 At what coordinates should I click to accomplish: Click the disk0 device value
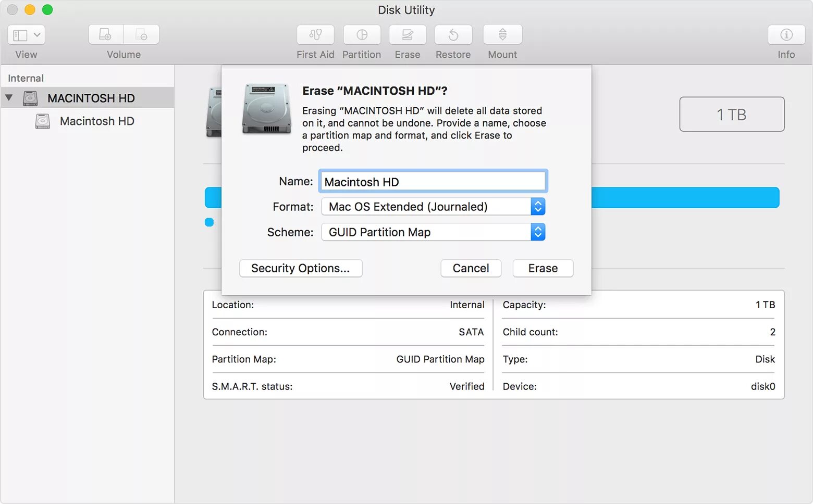(x=763, y=386)
